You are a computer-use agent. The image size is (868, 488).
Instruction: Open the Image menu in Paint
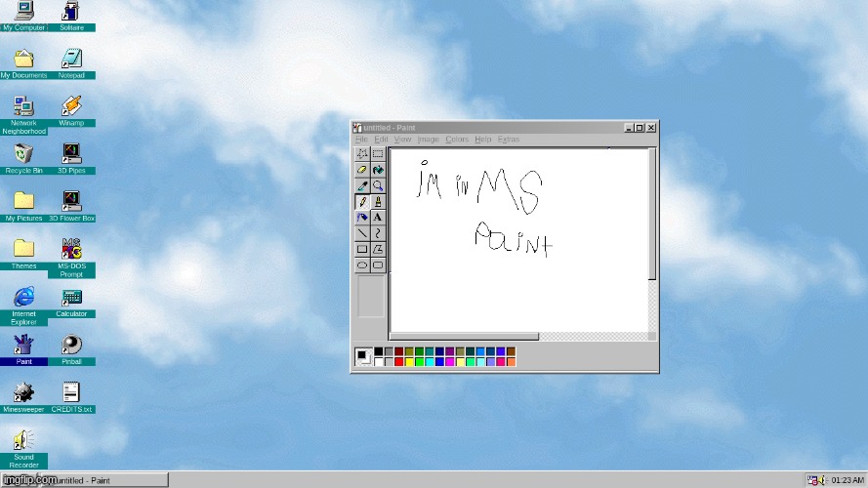428,140
